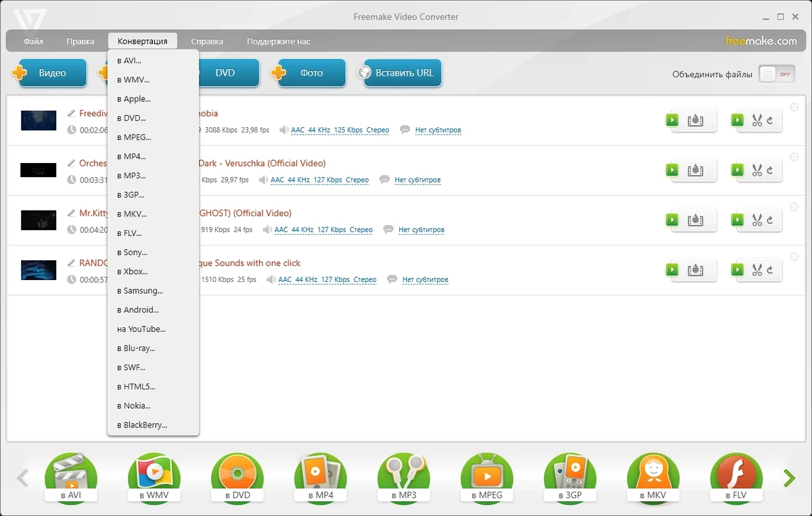Close the open 'Конвертация' menu tab
The height and width of the screenshot is (516, 812).
(x=142, y=41)
